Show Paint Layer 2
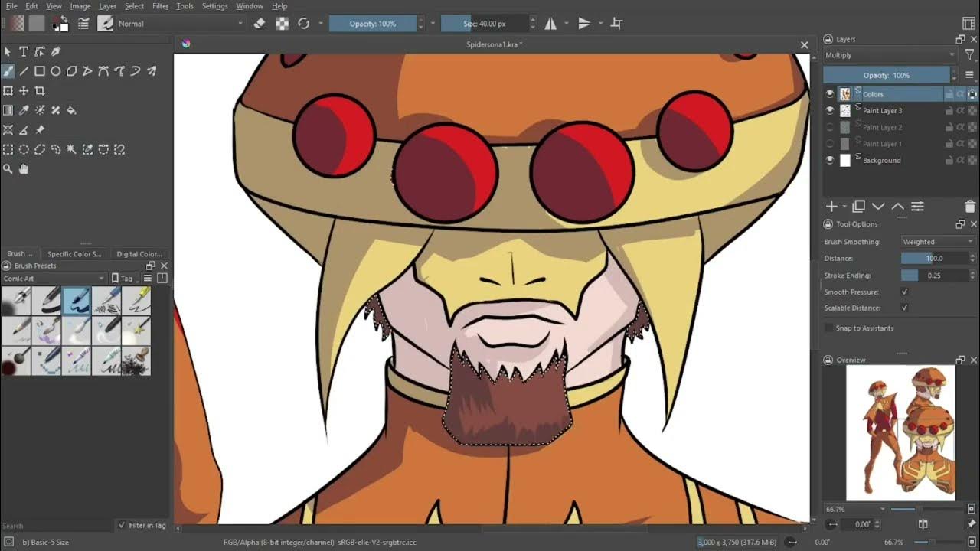Image resolution: width=980 pixels, height=551 pixels. (x=830, y=127)
